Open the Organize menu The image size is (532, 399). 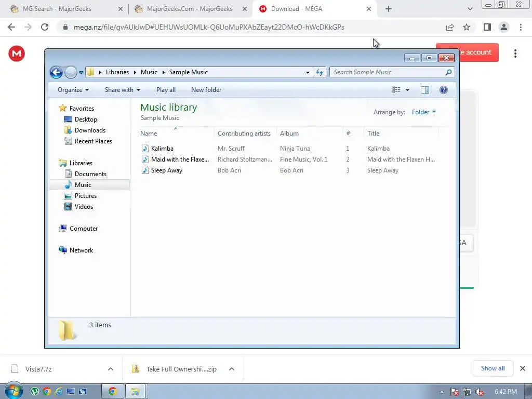[x=73, y=90]
